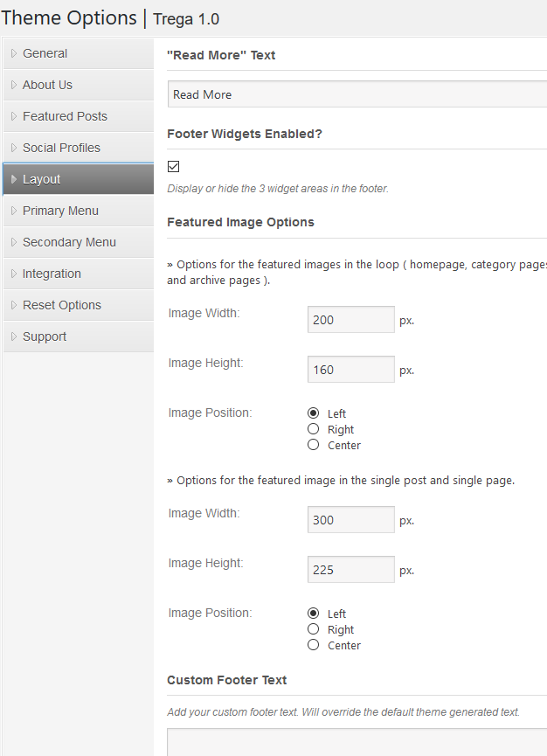The width and height of the screenshot is (547, 756).
Task: Focus the loop Image Width field showing 200
Action: coord(351,319)
